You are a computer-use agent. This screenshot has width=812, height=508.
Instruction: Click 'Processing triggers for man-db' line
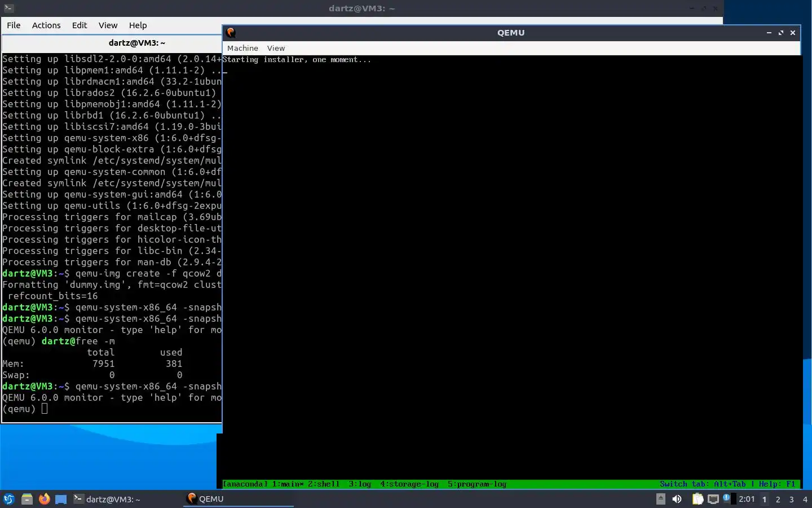[x=112, y=262]
